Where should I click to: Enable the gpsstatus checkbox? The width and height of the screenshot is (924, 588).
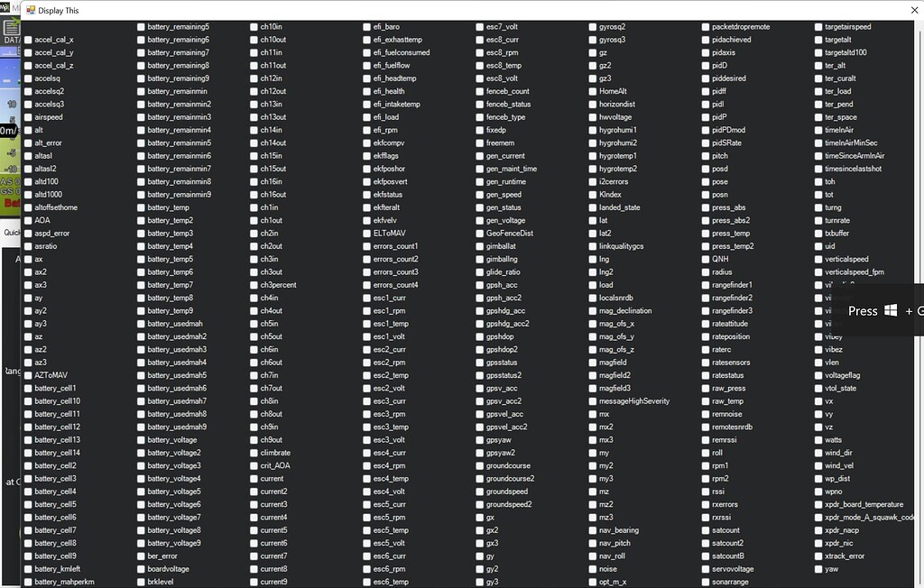pos(480,363)
